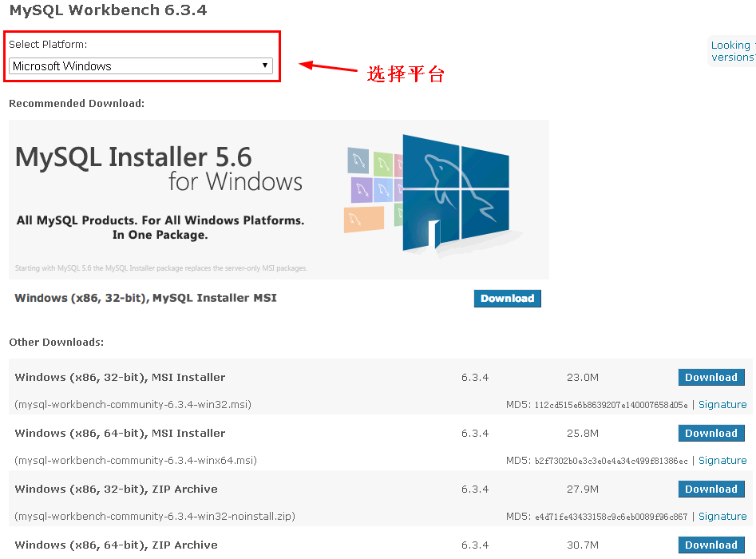Click the 'MySQL Workbench 6.3.4' heading

tap(109, 10)
